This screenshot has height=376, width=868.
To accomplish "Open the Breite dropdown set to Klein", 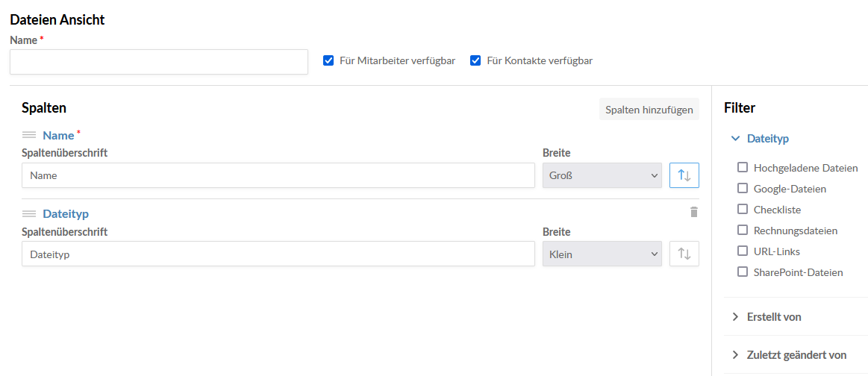I will point(602,254).
